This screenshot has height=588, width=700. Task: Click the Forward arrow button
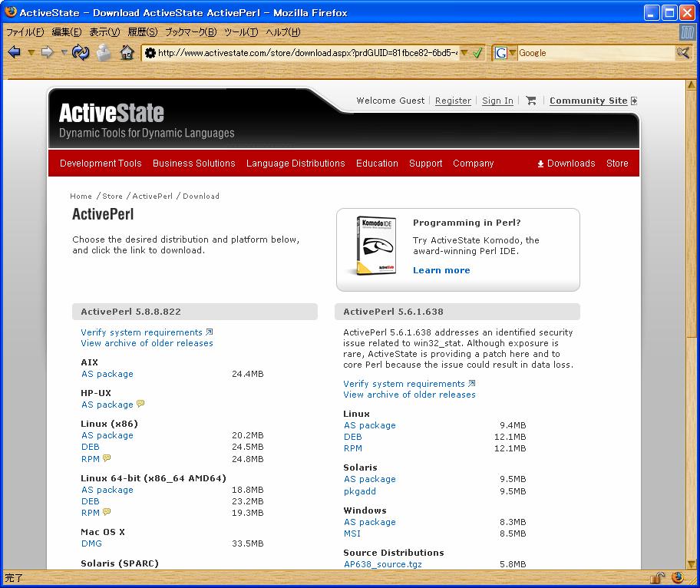[47, 53]
